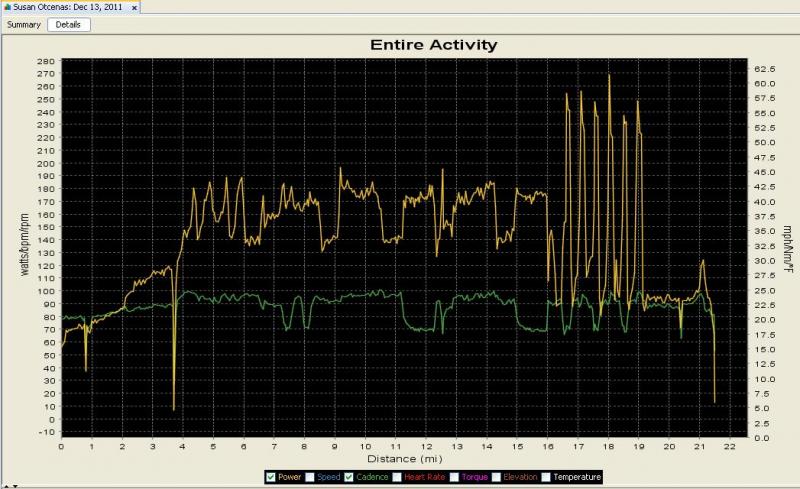
Task: Click the "Entire Activity" chart title
Action: pyautogui.click(x=433, y=45)
